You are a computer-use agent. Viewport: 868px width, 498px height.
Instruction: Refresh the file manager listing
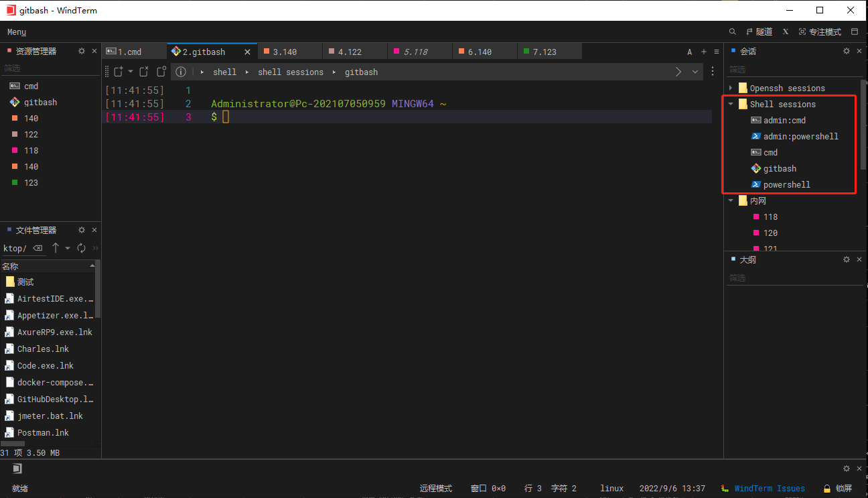click(x=82, y=248)
